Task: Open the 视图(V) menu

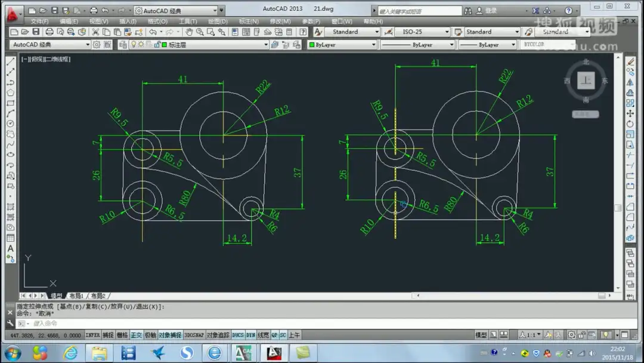Action: 98,21
